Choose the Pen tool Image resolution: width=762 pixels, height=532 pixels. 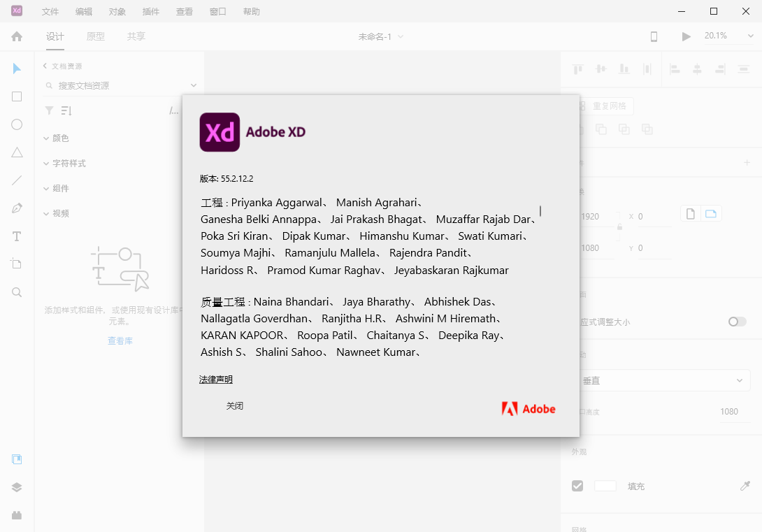(17, 208)
